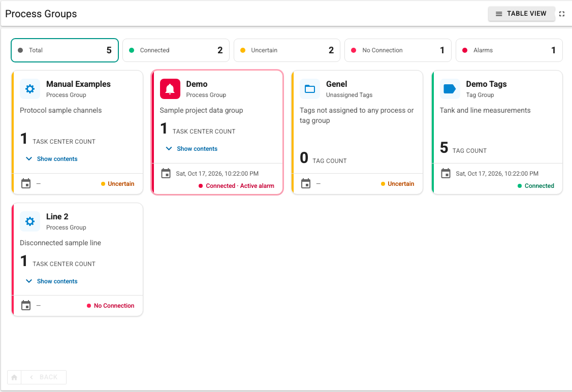Click the Back button
The height and width of the screenshot is (392, 572).
point(44,377)
